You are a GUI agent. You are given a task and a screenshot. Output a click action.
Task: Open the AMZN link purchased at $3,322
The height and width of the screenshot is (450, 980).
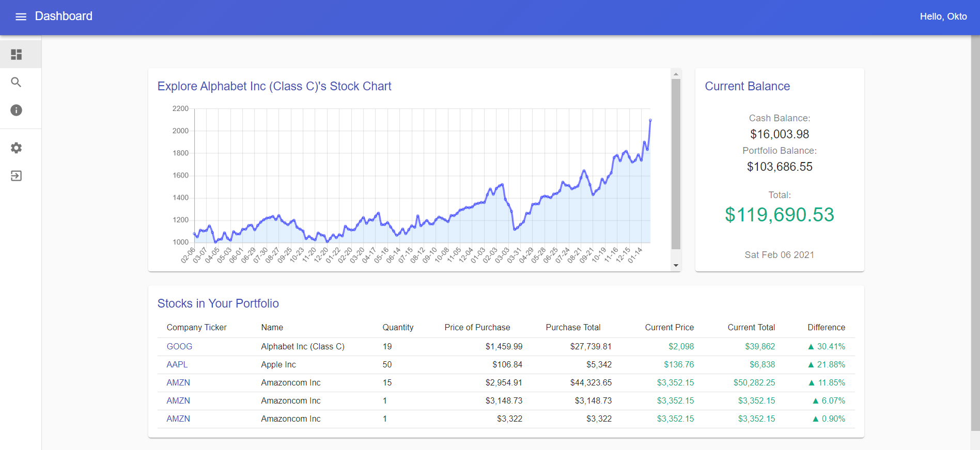tap(178, 419)
